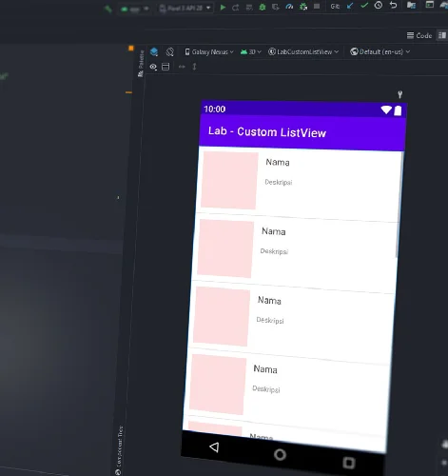The image size is (448, 476).
Task: Build project with the hammer icon
Action: pyautogui.click(x=108, y=9)
